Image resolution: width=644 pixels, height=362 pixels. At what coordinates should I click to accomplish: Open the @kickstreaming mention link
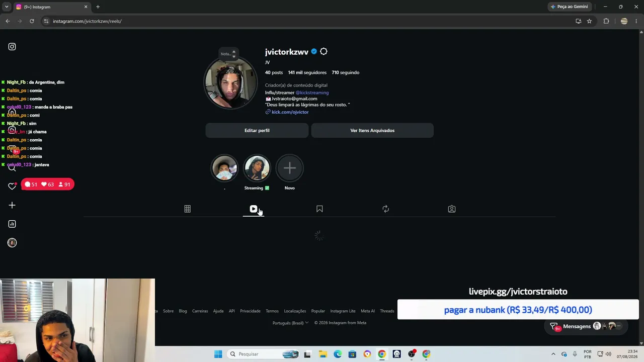[x=312, y=93]
